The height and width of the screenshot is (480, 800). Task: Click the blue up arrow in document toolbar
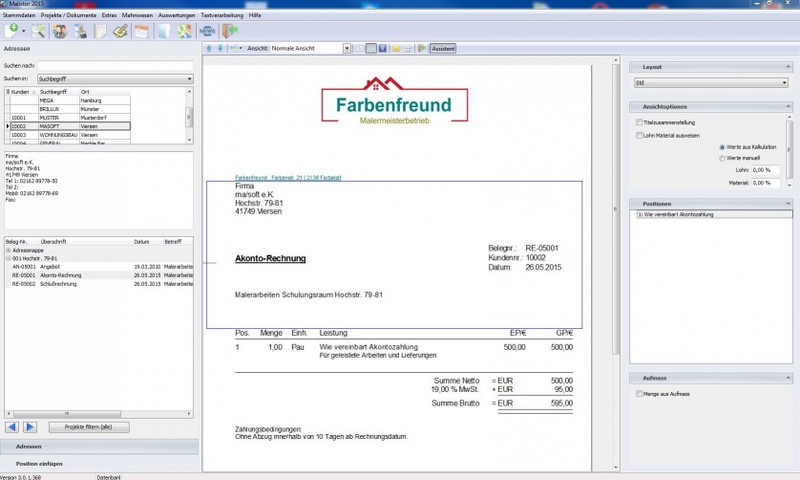point(209,48)
